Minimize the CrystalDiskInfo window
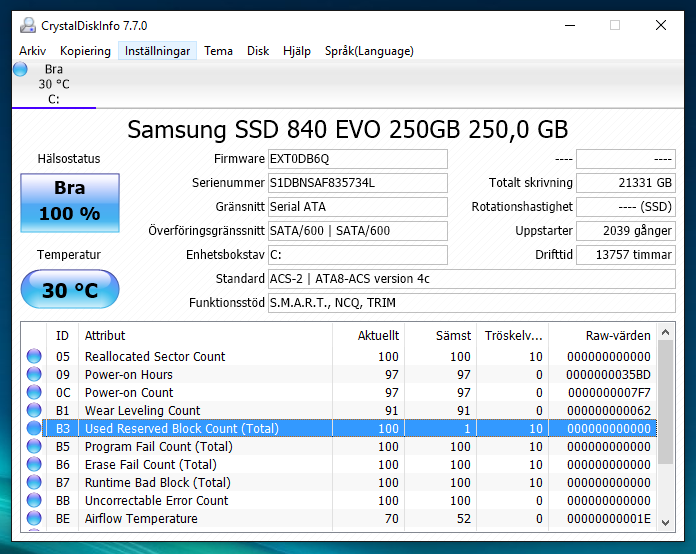The width and height of the screenshot is (696, 554). coord(570,25)
